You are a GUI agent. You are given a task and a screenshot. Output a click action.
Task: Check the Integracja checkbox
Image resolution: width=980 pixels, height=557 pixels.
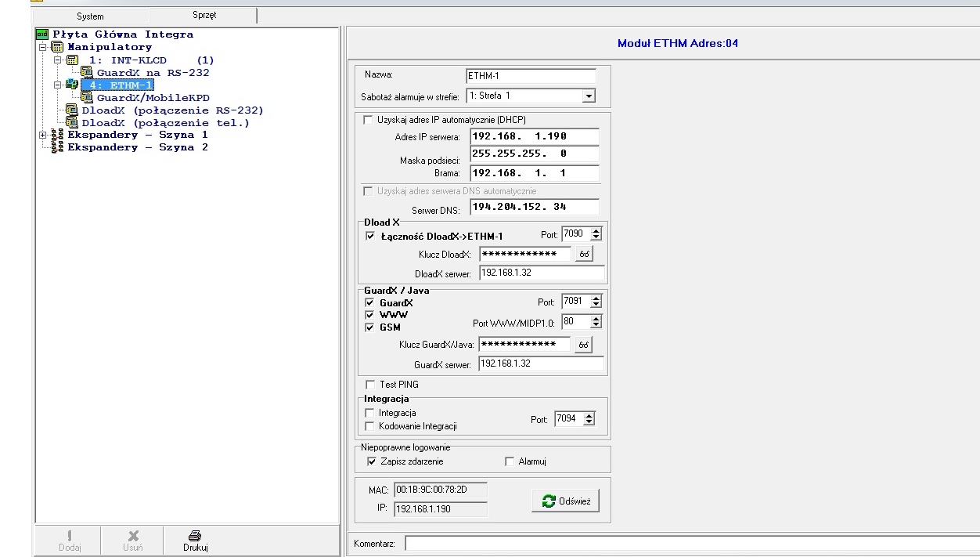tap(370, 413)
